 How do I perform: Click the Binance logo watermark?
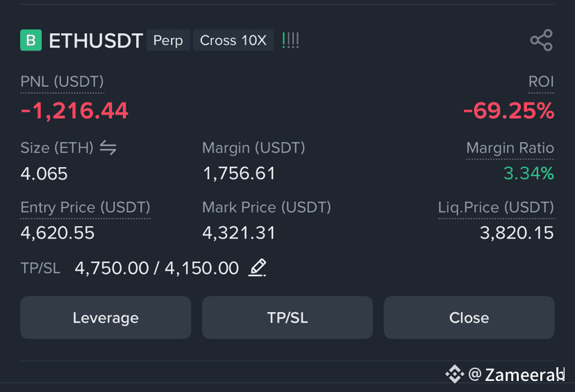pos(455,374)
